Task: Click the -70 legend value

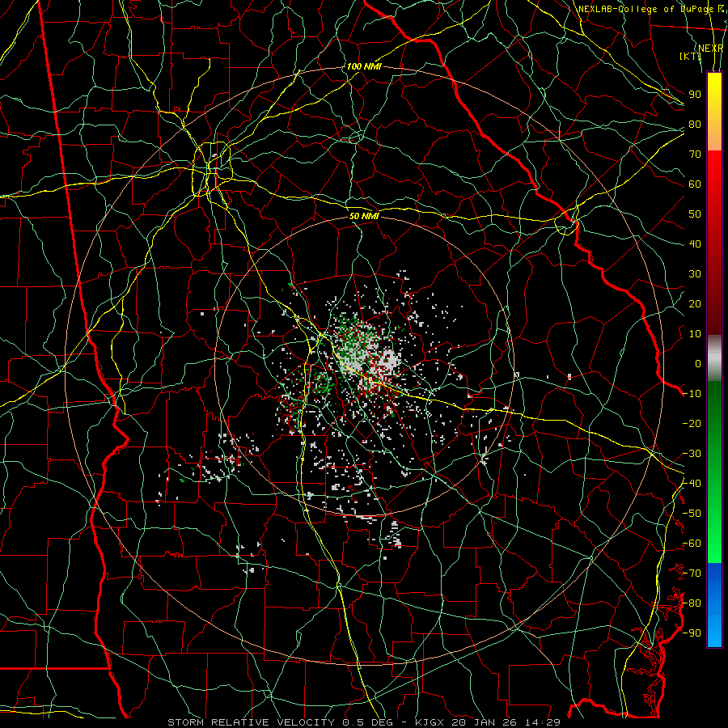Action: tap(692, 574)
